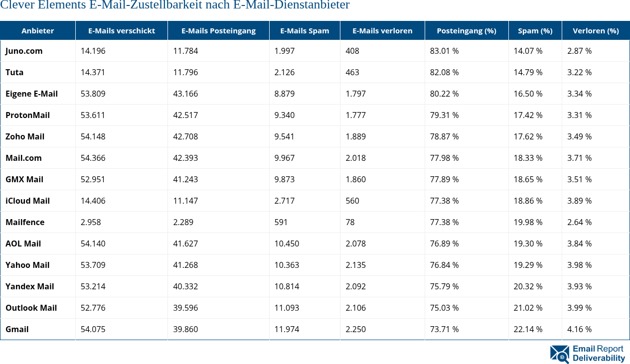The height and width of the screenshot is (364, 630).
Task: Select the Juno.com row label
Action: pos(24,51)
